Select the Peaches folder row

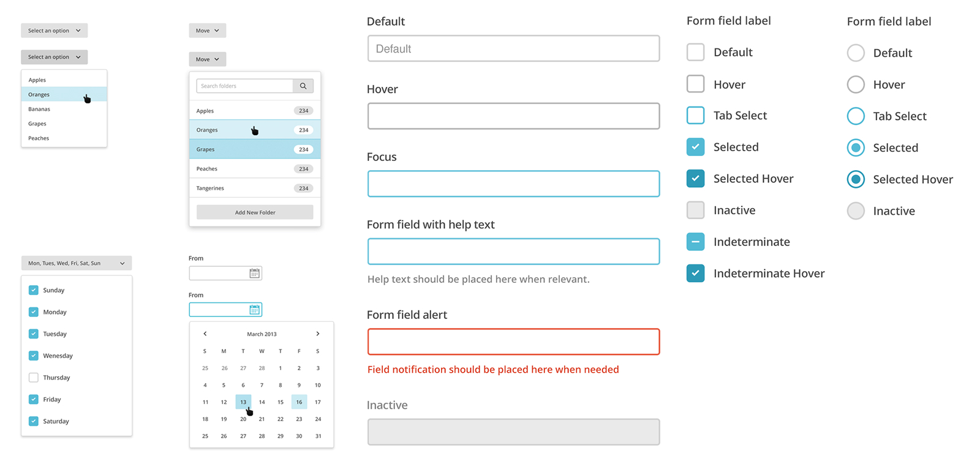pyautogui.click(x=254, y=169)
